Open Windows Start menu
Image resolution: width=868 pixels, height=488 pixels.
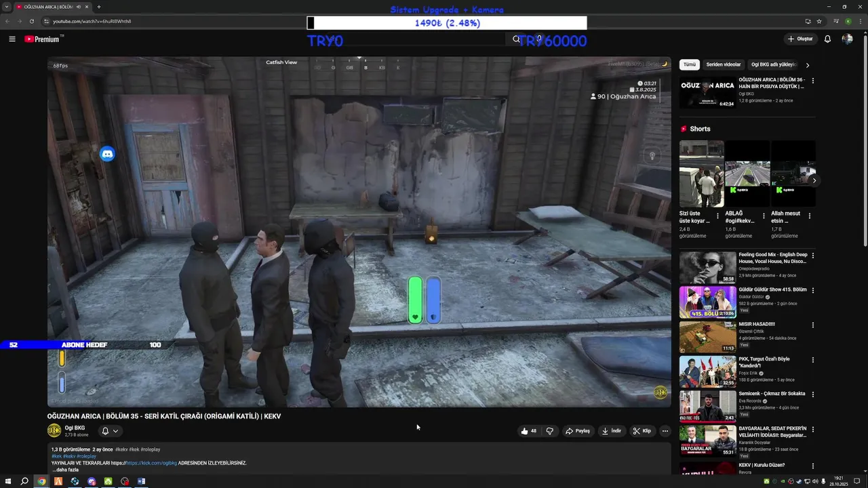(8, 481)
